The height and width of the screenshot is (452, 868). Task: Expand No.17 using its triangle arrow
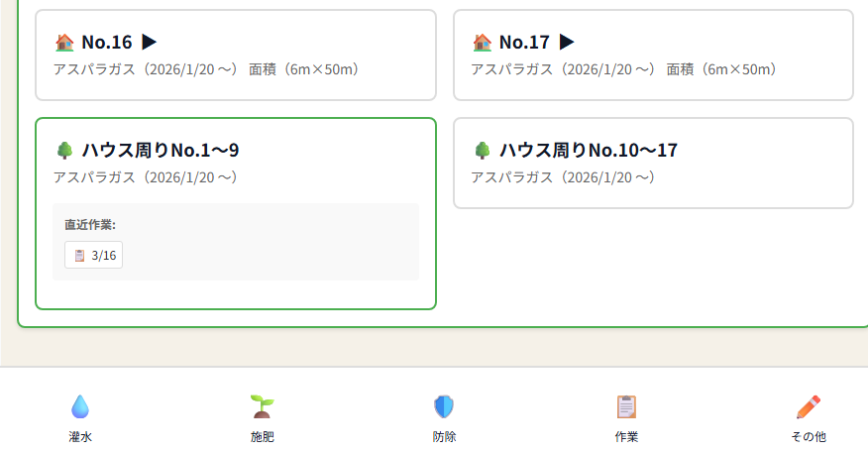pos(567,43)
